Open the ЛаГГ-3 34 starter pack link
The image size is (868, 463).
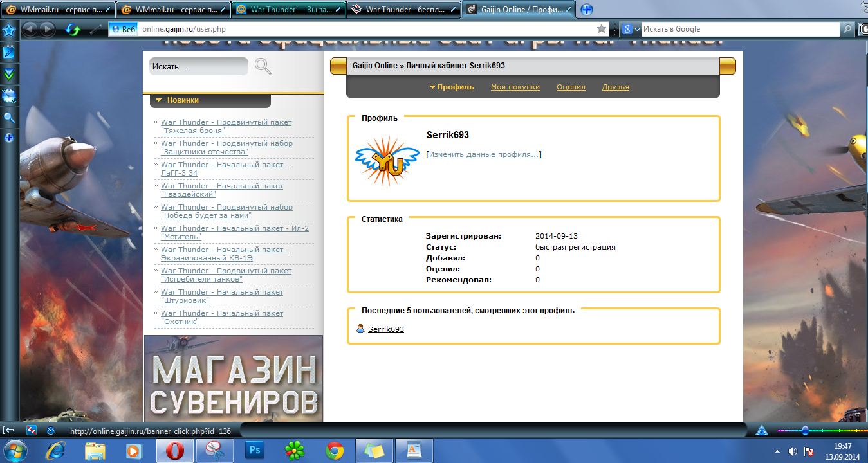tap(225, 168)
